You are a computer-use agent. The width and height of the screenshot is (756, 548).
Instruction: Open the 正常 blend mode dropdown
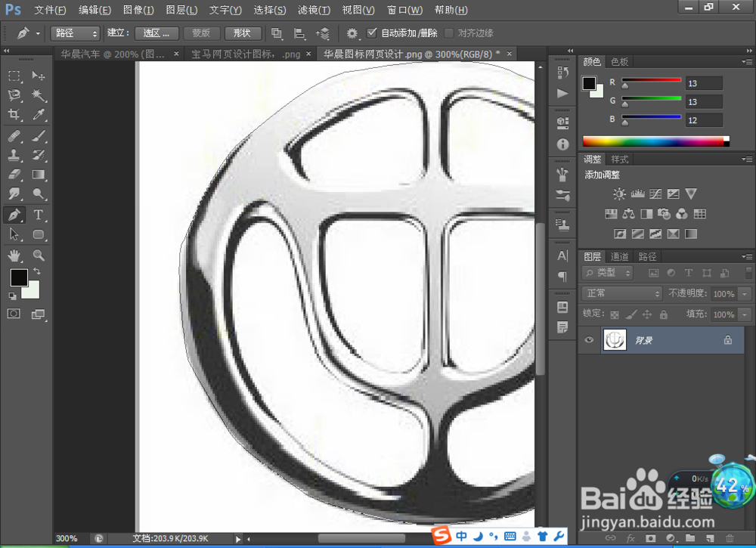pyautogui.click(x=622, y=293)
